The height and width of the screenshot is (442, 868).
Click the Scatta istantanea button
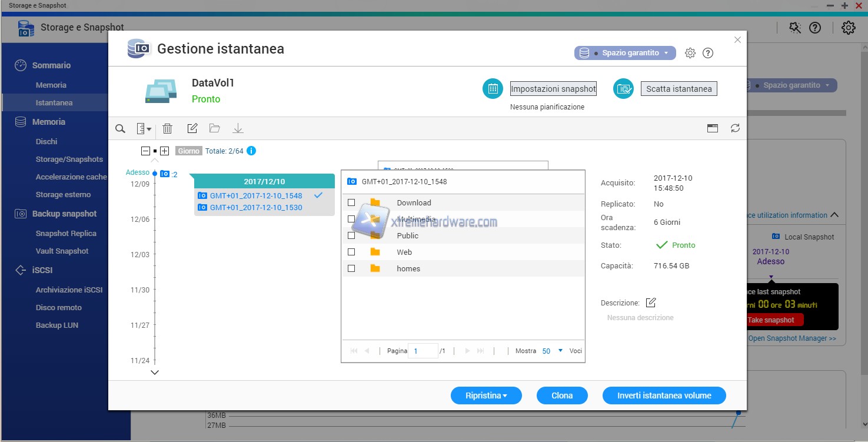[x=679, y=89]
